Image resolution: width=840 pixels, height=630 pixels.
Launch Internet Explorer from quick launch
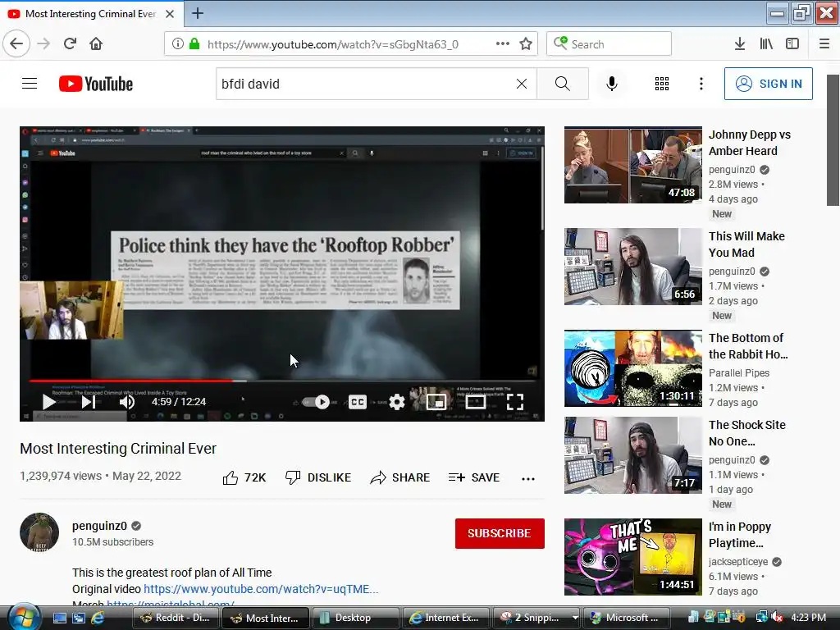coord(98,618)
